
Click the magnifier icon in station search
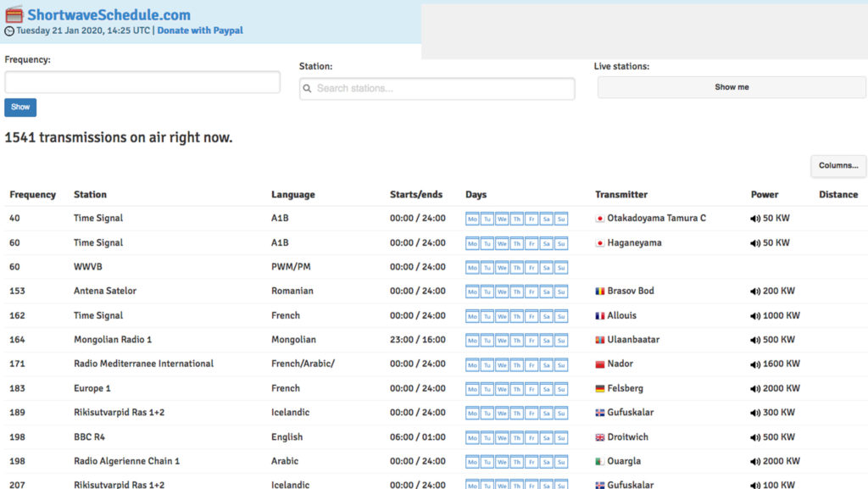pyautogui.click(x=307, y=88)
